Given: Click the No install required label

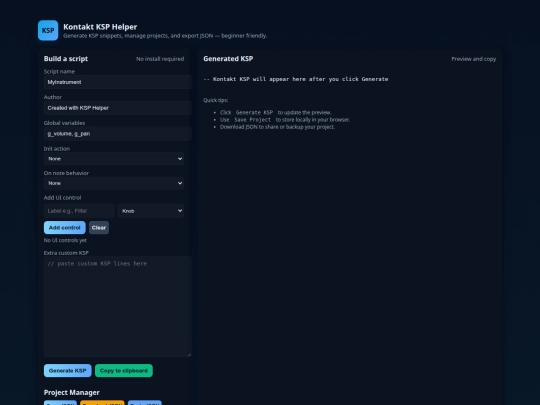Looking at the screenshot, I should 160,59.
